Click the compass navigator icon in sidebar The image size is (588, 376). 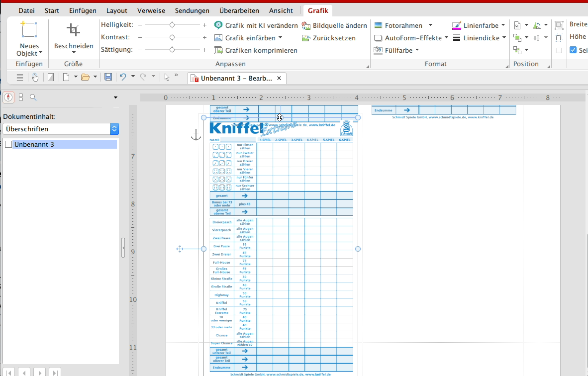tap(8, 97)
